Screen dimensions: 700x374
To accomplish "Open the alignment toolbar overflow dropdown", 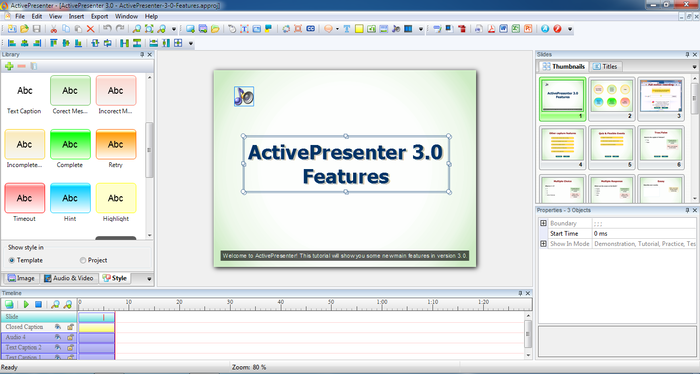I will [x=191, y=44].
